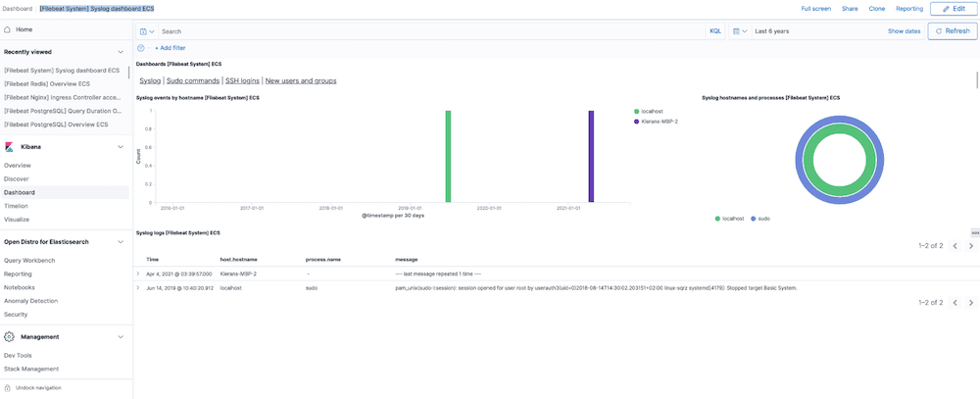Focus the Search query input
The image size is (980, 399).
[x=431, y=31]
